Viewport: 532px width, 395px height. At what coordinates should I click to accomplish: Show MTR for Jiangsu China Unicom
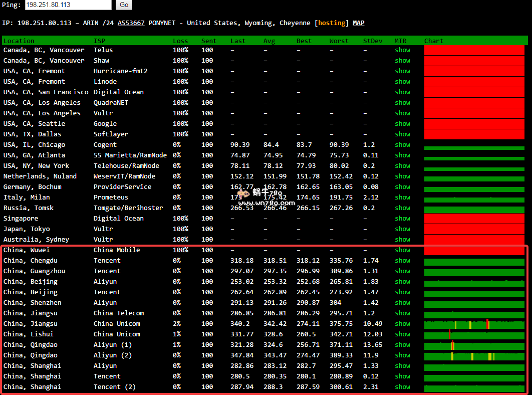tap(402, 324)
